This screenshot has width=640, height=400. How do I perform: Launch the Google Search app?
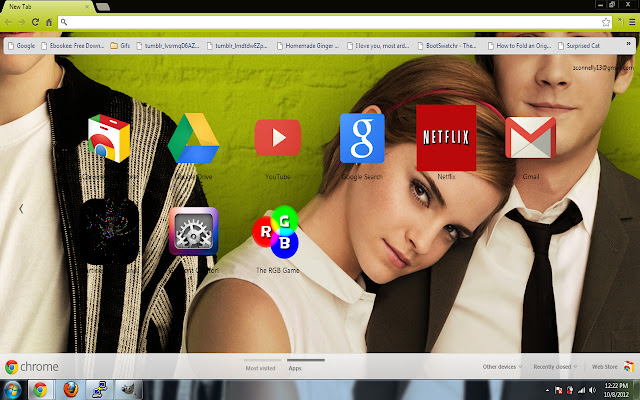(362, 138)
